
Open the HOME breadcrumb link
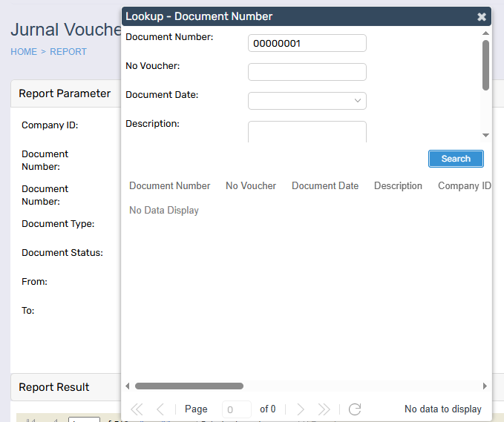(x=24, y=52)
